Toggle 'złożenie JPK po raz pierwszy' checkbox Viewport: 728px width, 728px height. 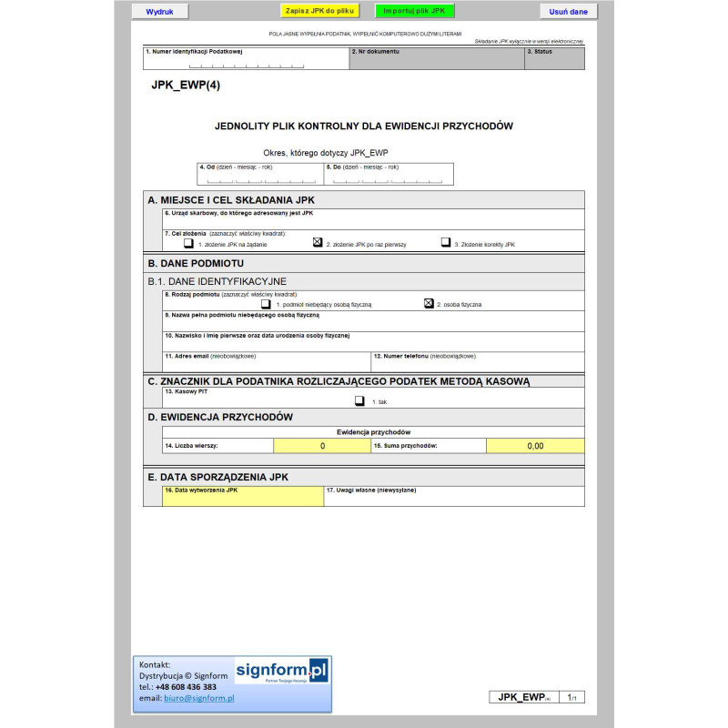coord(318,243)
